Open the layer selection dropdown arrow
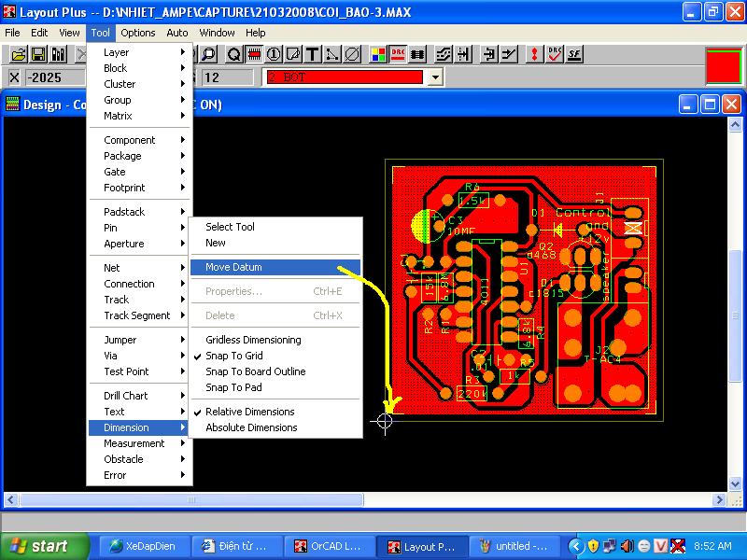Viewport: 747px width, 560px height. (434, 77)
